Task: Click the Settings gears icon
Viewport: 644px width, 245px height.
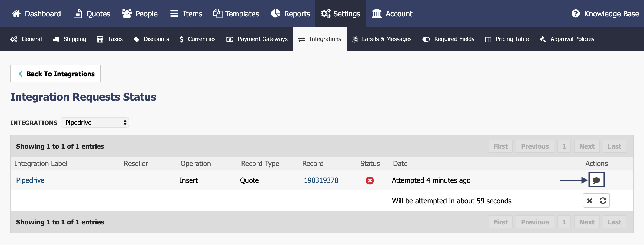Action: point(326,13)
